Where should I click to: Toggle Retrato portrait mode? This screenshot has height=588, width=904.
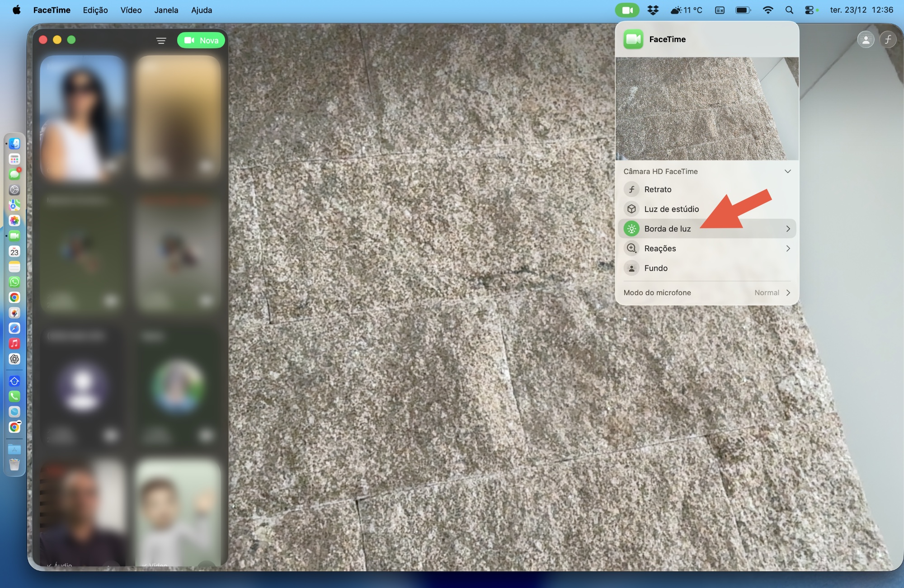(631, 189)
